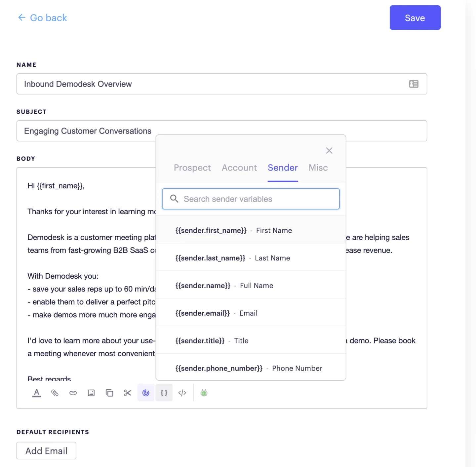
Task: Choose {{sender.name}} Full Name variable
Action: click(x=251, y=285)
